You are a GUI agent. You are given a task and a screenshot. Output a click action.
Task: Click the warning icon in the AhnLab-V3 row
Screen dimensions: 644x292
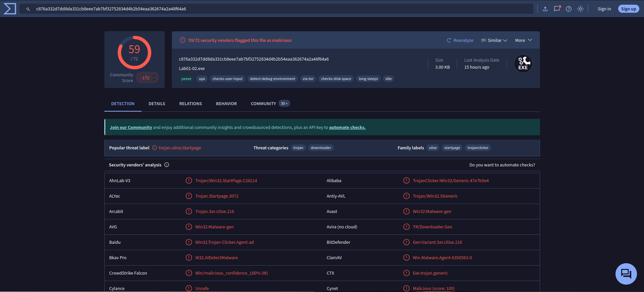click(189, 180)
